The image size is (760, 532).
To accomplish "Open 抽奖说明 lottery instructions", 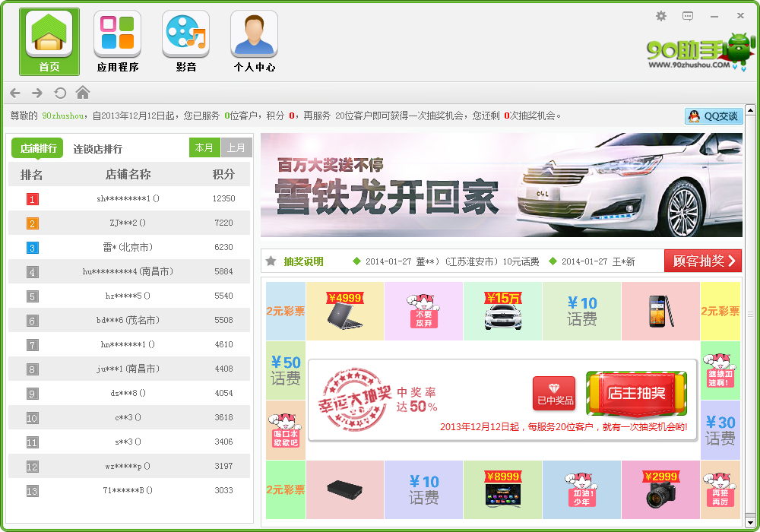I will pos(303,261).
